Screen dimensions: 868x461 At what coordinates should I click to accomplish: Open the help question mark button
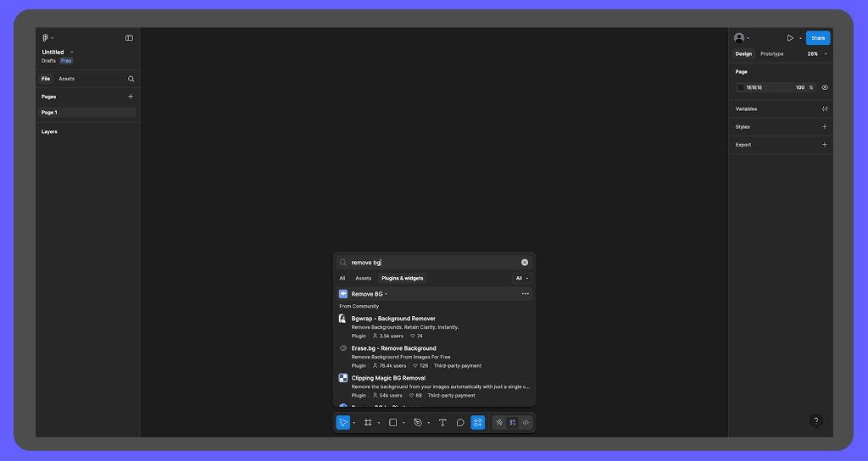pyautogui.click(x=816, y=420)
